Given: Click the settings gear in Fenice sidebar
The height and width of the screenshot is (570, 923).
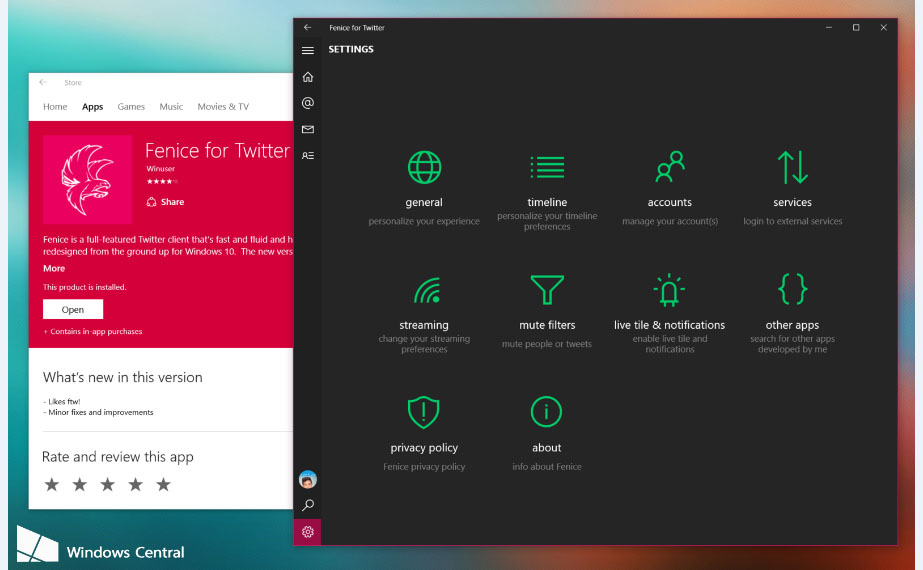Looking at the screenshot, I should pyautogui.click(x=307, y=532).
